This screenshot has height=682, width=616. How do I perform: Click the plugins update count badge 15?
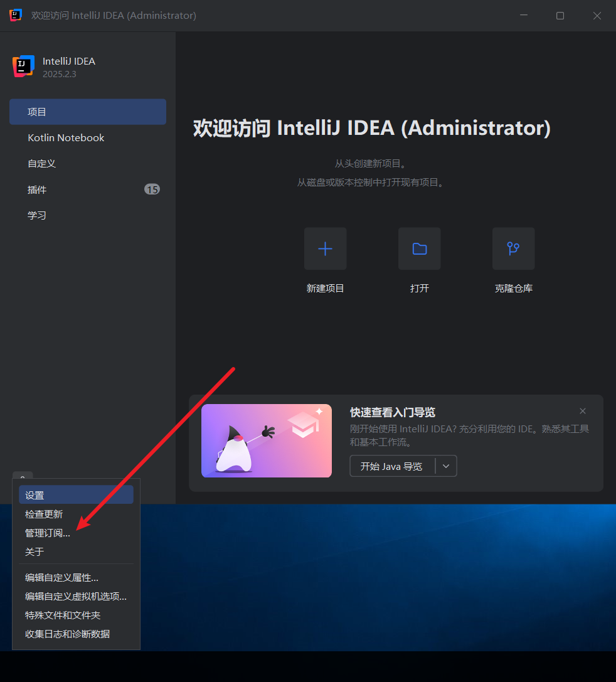152,189
